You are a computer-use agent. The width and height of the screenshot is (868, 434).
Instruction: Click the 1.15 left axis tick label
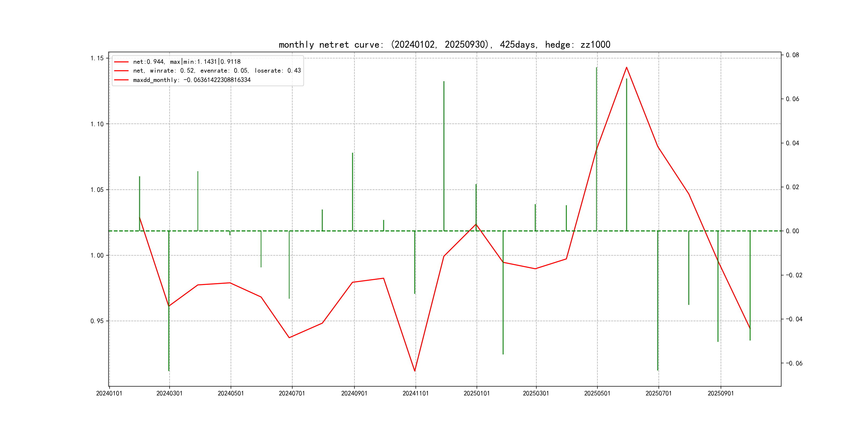tap(97, 58)
